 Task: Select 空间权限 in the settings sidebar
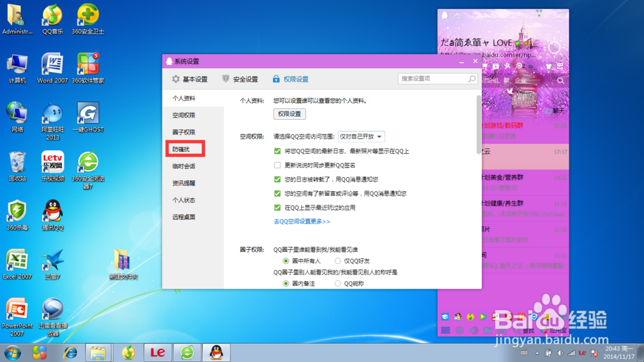pyautogui.click(x=184, y=115)
